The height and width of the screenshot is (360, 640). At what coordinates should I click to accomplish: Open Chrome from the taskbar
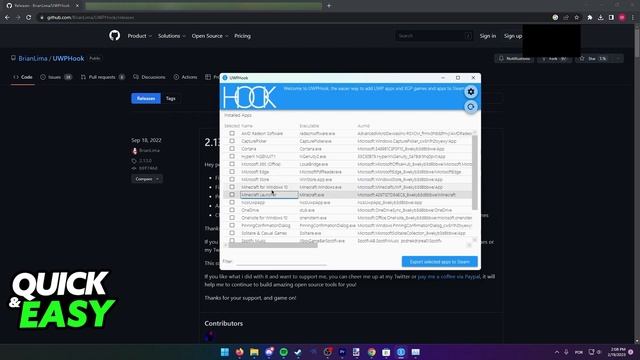pyautogui.click(x=371, y=352)
